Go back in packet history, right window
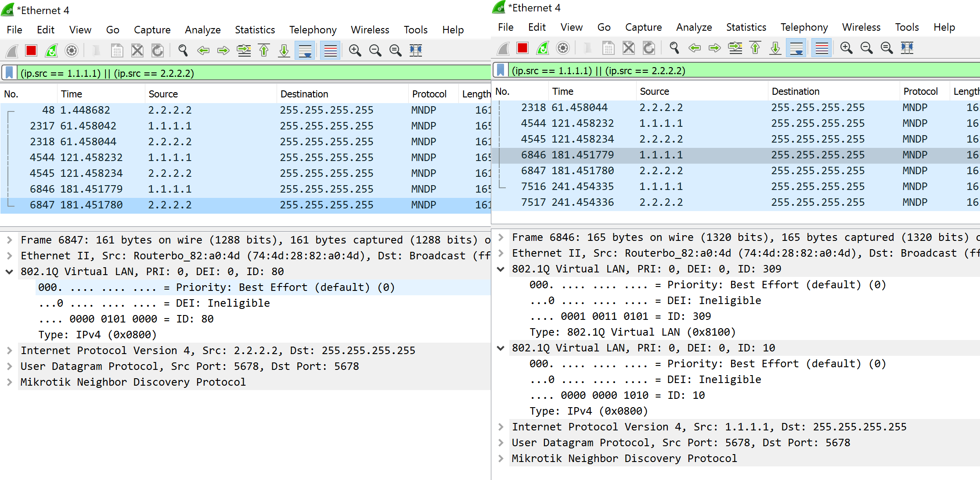980x480 pixels. click(x=695, y=48)
